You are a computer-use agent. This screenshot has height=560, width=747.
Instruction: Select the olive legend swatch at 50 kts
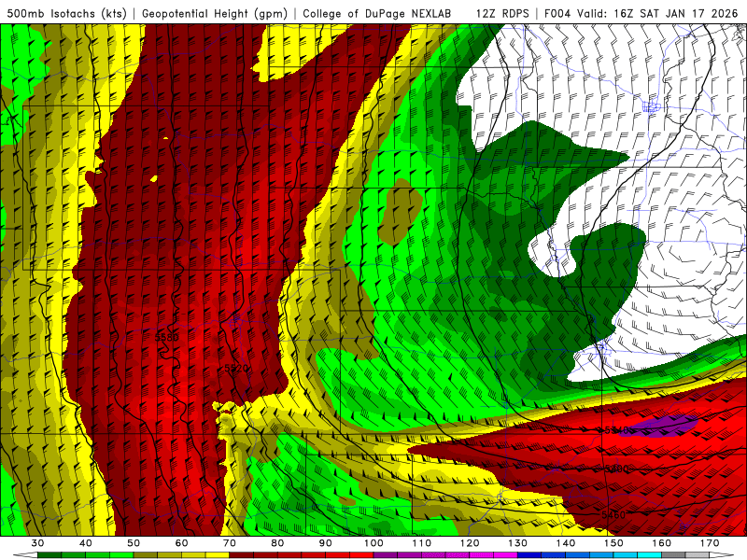coord(146,555)
